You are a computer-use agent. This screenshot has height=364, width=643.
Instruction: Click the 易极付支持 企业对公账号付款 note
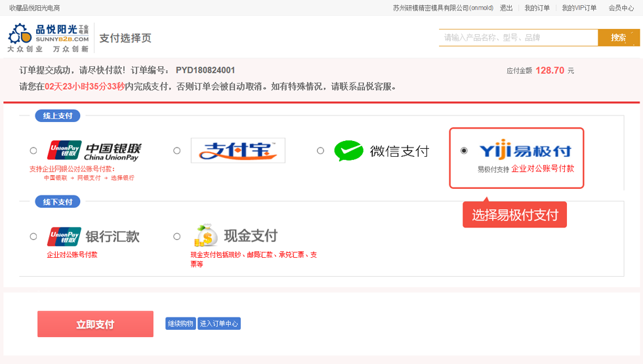526,169
